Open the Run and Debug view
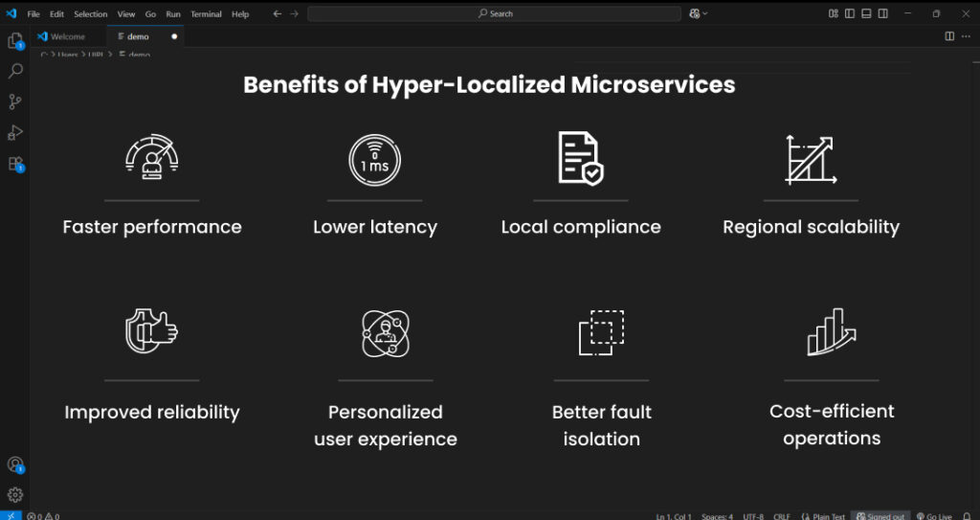 pos(15,133)
